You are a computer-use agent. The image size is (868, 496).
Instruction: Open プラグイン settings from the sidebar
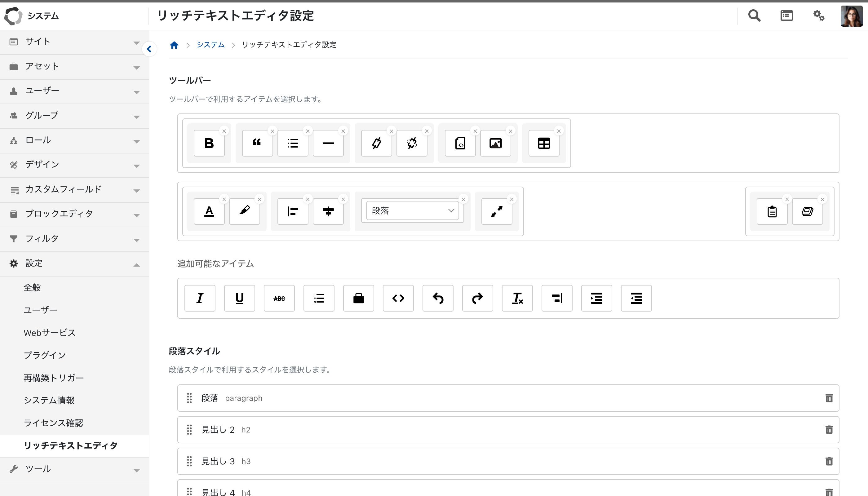click(x=45, y=355)
